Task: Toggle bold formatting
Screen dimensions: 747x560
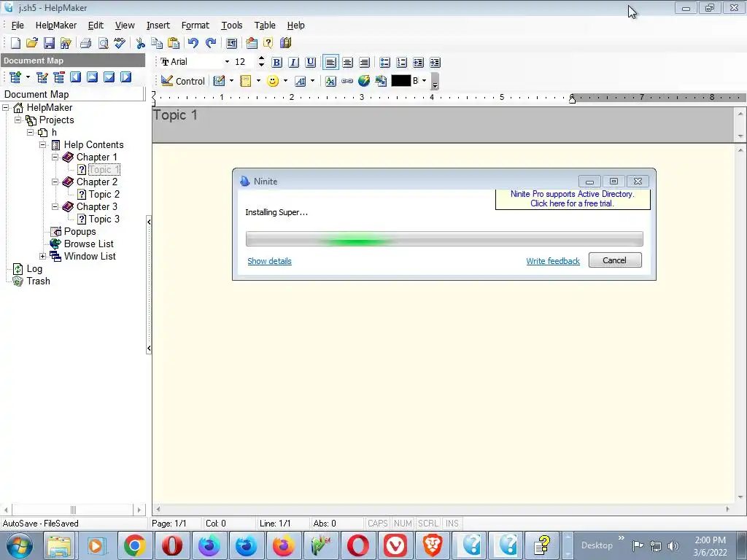Action: pos(276,63)
